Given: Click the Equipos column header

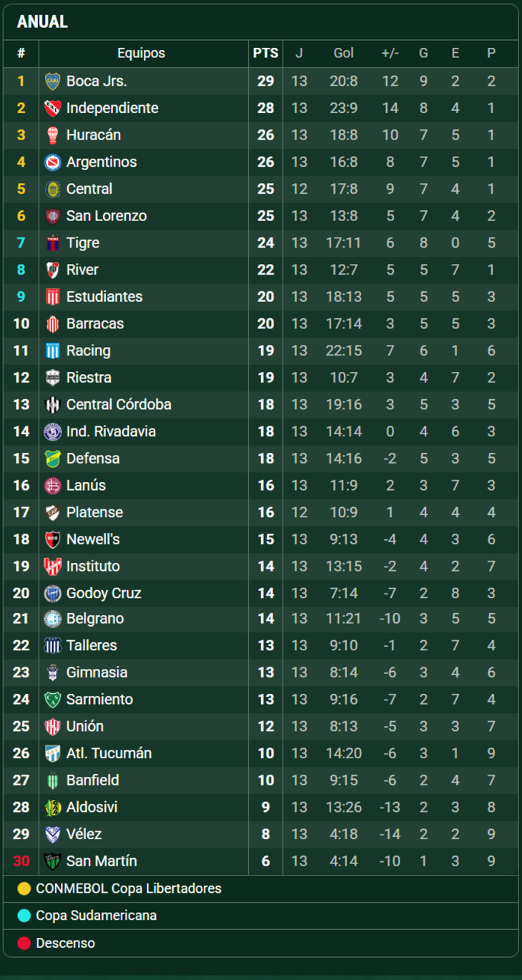Looking at the screenshot, I should pyautogui.click(x=141, y=54).
